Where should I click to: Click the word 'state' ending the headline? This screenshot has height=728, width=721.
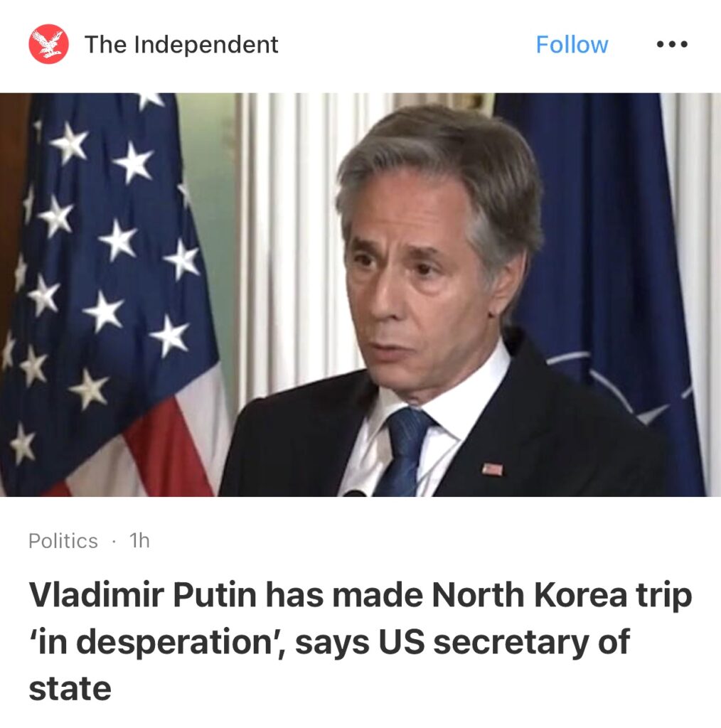pos(70,688)
